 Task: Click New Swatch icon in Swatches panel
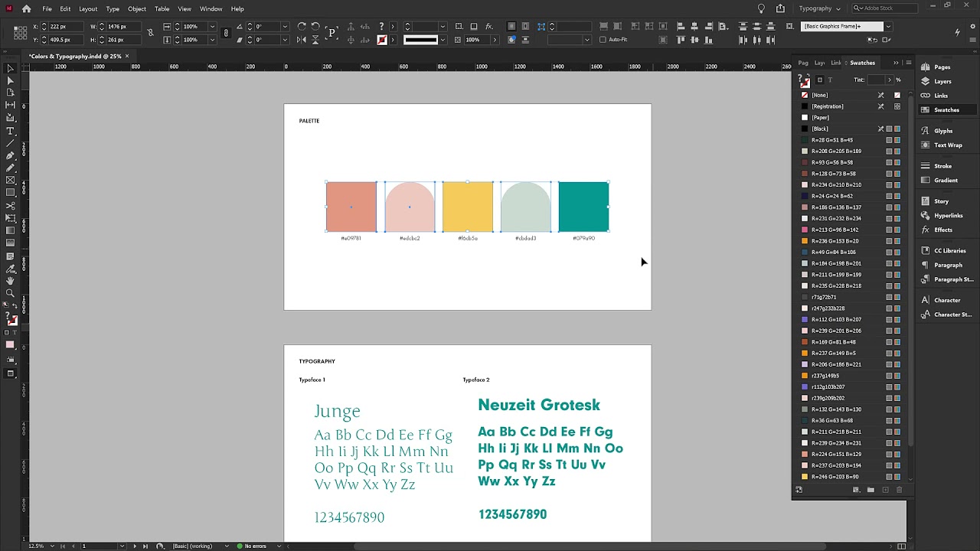pos(885,490)
